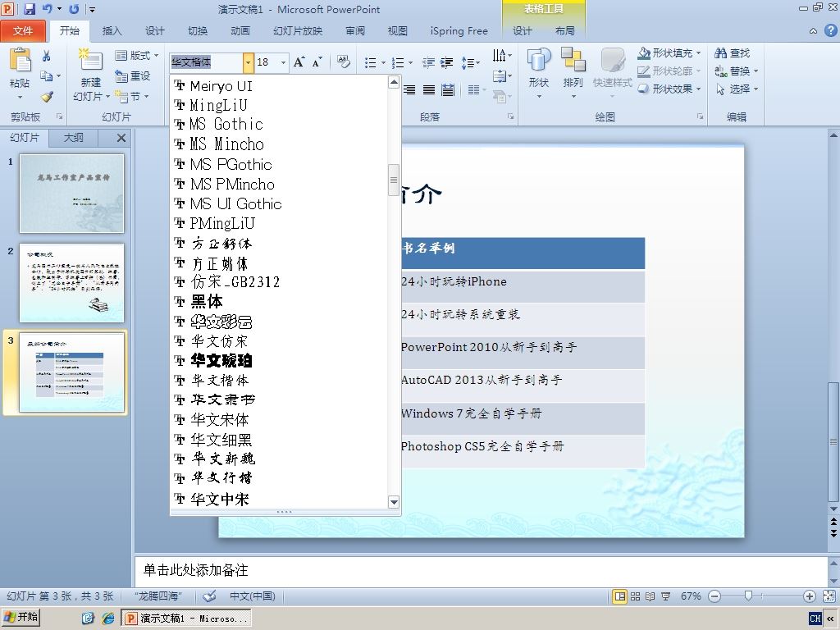This screenshot has width=840, height=630.
Task: Clear all formatting eraser icon
Action: pos(344,62)
